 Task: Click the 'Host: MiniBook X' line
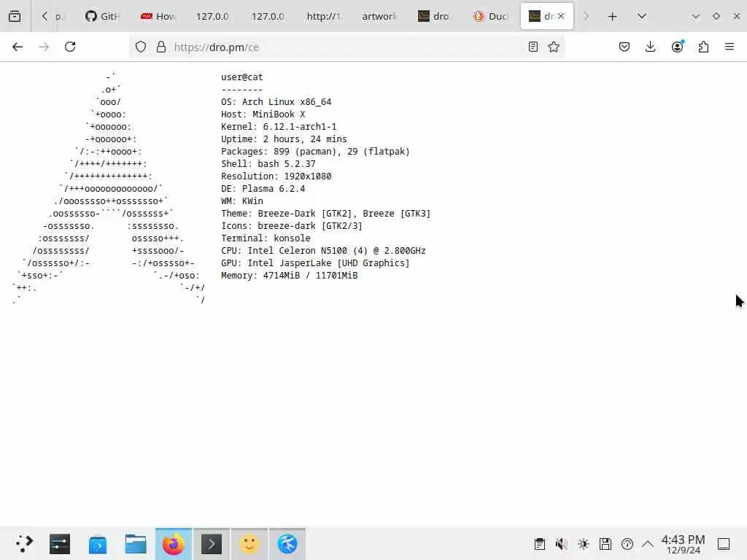263,114
